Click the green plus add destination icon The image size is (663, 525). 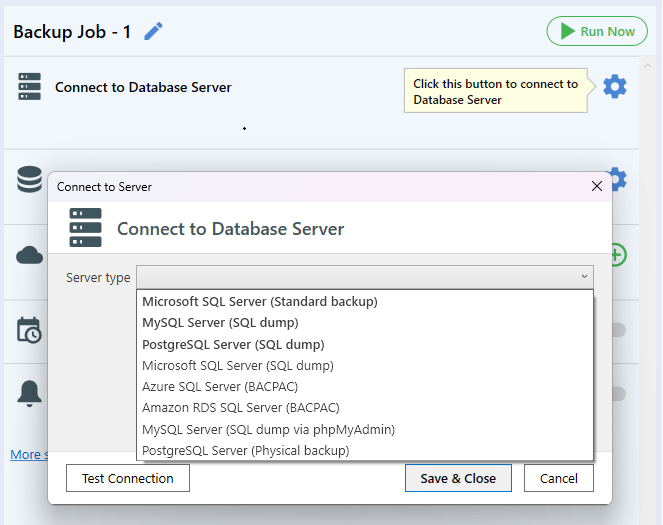(619, 255)
